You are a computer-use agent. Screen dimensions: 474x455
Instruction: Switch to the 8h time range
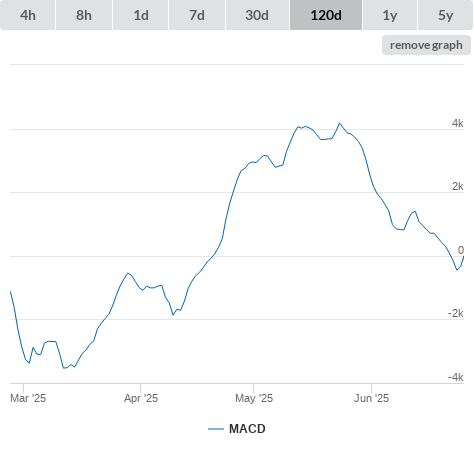pos(84,15)
